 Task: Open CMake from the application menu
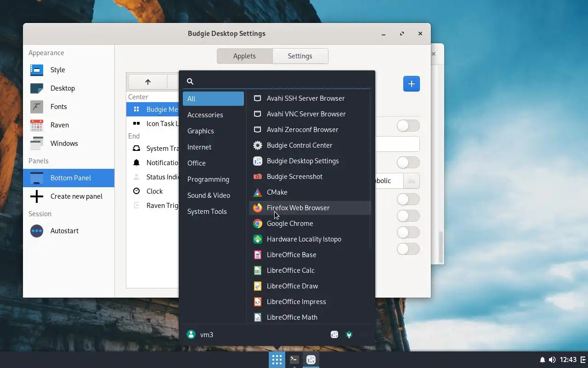(x=310, y=192)
